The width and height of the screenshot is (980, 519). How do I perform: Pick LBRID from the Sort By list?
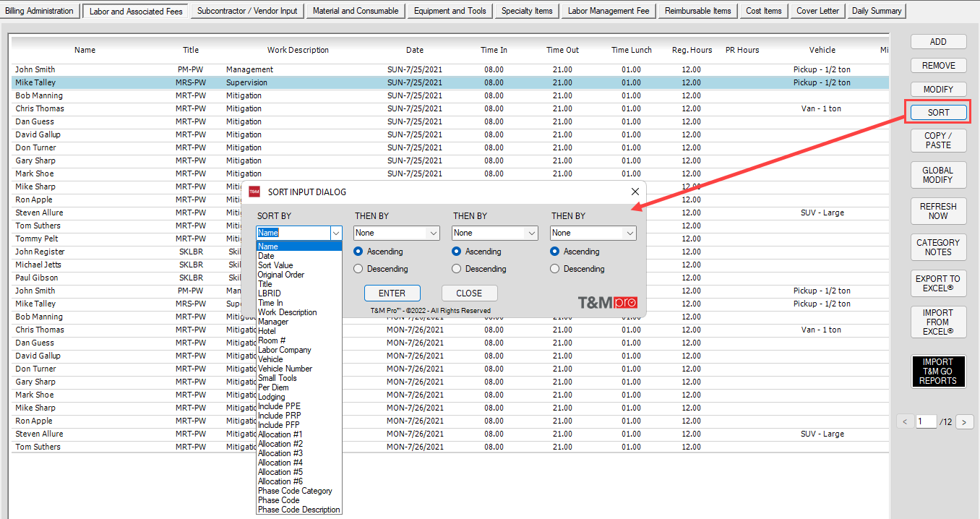pyautogui.click(x=299, y=293)
